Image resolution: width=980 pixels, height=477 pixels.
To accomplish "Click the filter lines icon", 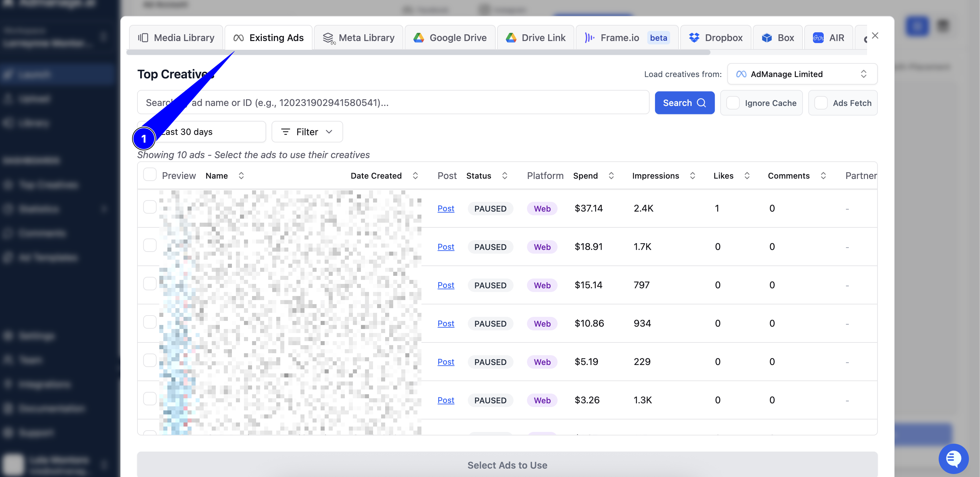I will tap(285, 132).
